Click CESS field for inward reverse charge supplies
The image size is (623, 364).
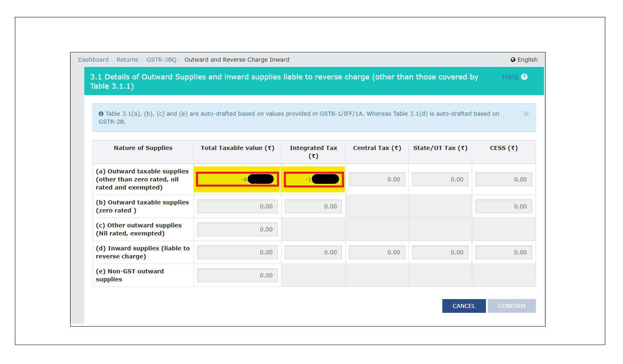pos(503,252)
